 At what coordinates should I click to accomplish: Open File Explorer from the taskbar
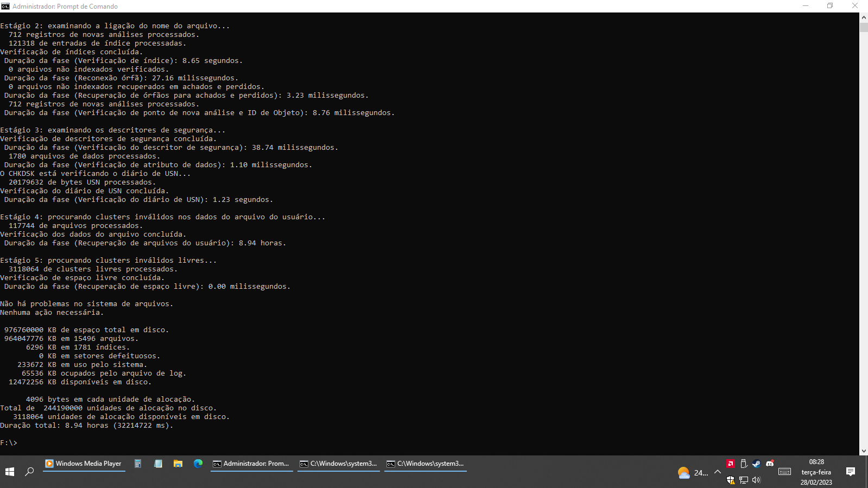pyautogui.click(x=178, y=464)
